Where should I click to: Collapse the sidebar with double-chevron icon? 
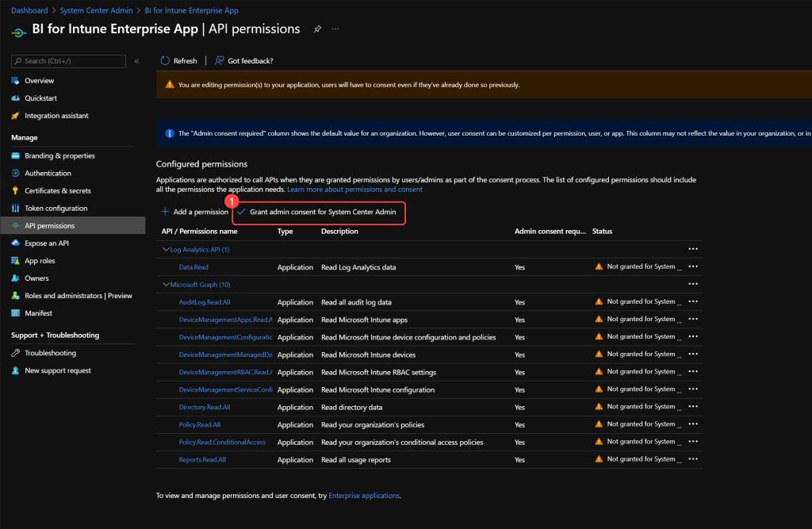point(136,61)
